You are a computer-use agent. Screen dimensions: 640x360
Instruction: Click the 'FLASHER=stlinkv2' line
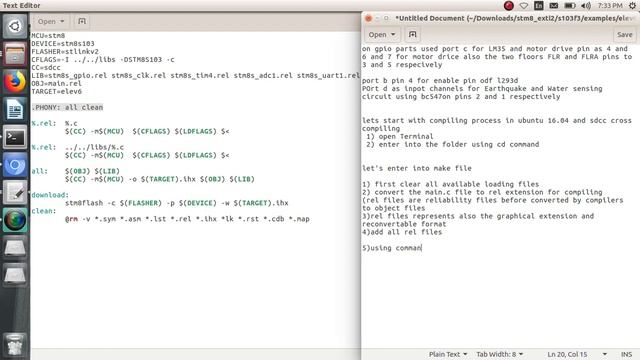click(65, 51)
